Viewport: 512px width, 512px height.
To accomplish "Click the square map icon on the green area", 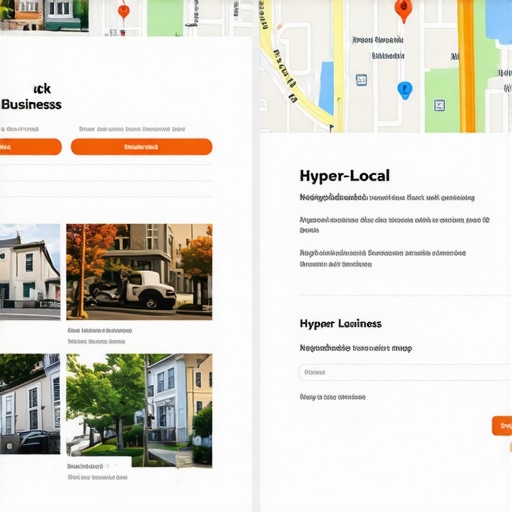I will [439, 105].
